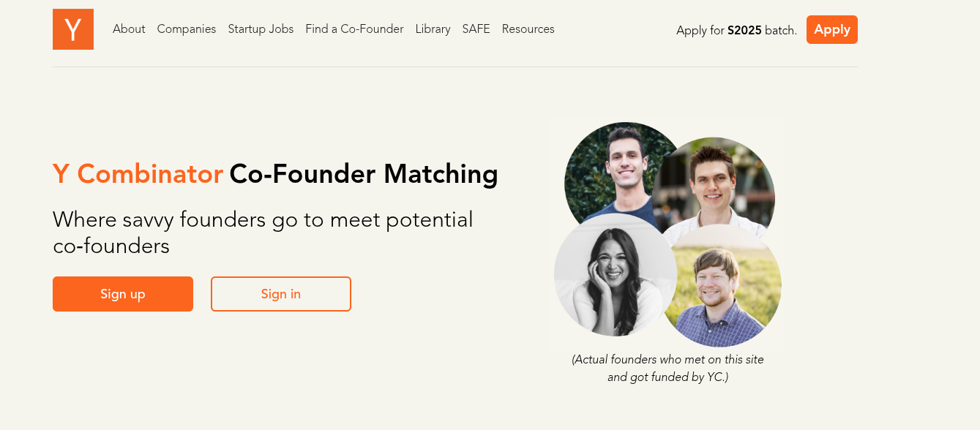The image size is (980, 430).
Task: Click the SAFE navigation link
Action: tap(476, 29)
